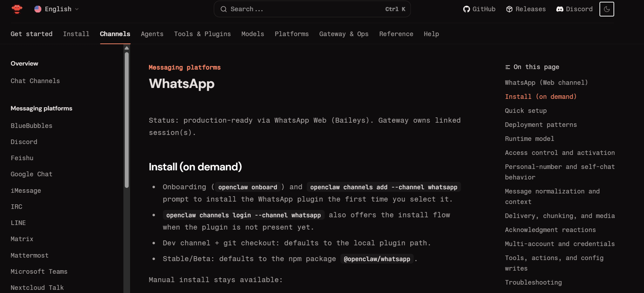Toggle dark mode with the moon button
This screenshot has width=644, height=293.
tap(607, 9)
